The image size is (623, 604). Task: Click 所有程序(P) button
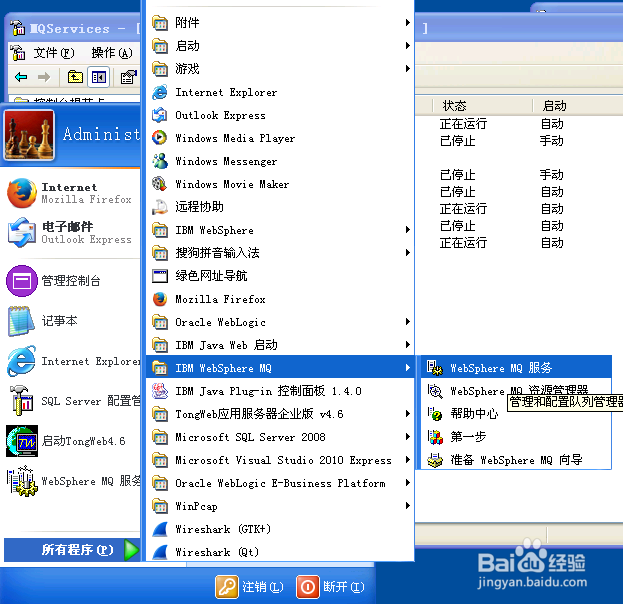tap(72, 550)
